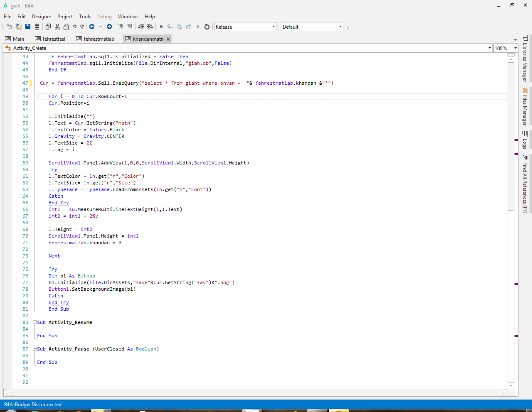Screen dimensions: 532x412
Task: Click the Restart circular arrow icon
Action: coord(207,27)
